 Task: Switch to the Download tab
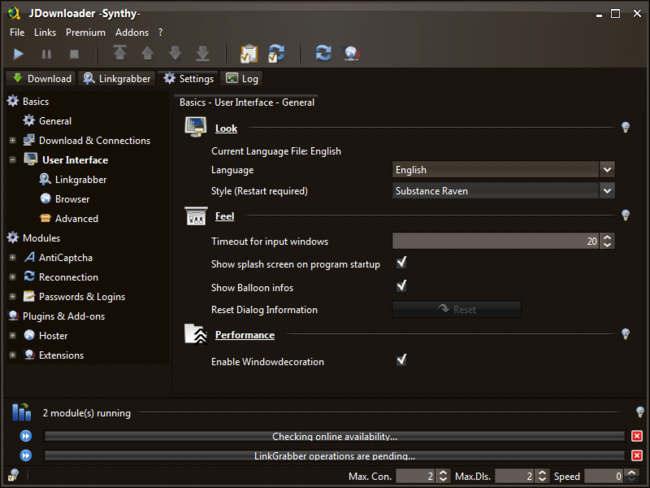(x=42, y=78)
